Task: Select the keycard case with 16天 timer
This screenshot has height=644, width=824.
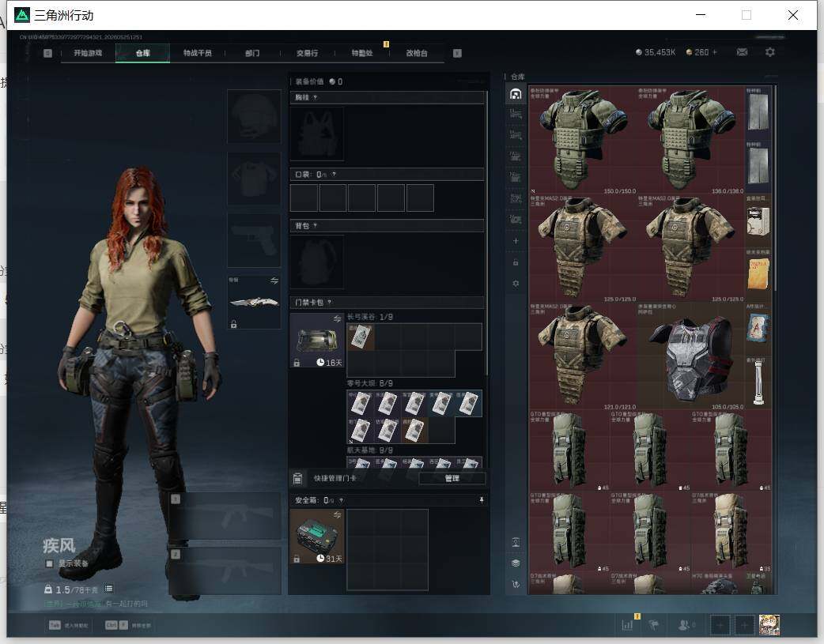Action: pos(317,341)
